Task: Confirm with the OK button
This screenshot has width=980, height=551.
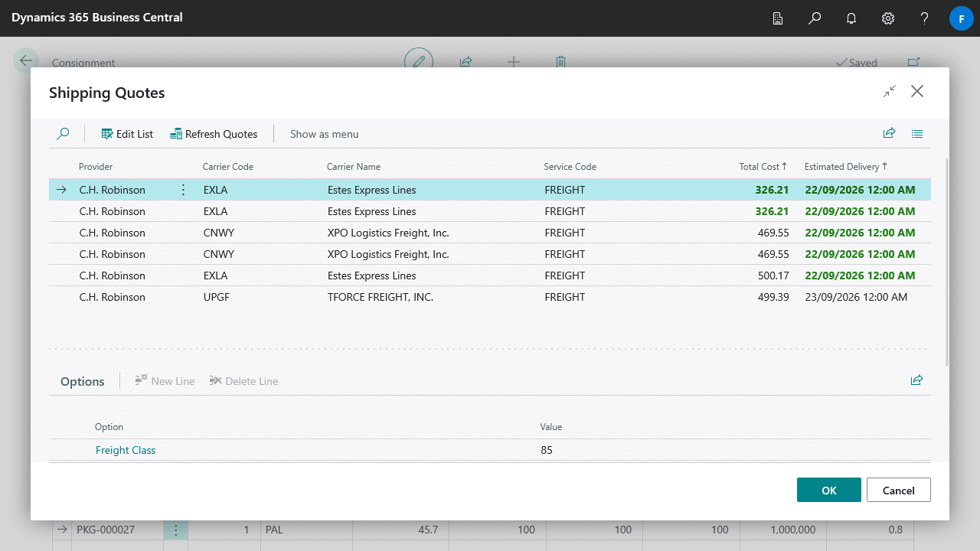Action: point(829,491)
